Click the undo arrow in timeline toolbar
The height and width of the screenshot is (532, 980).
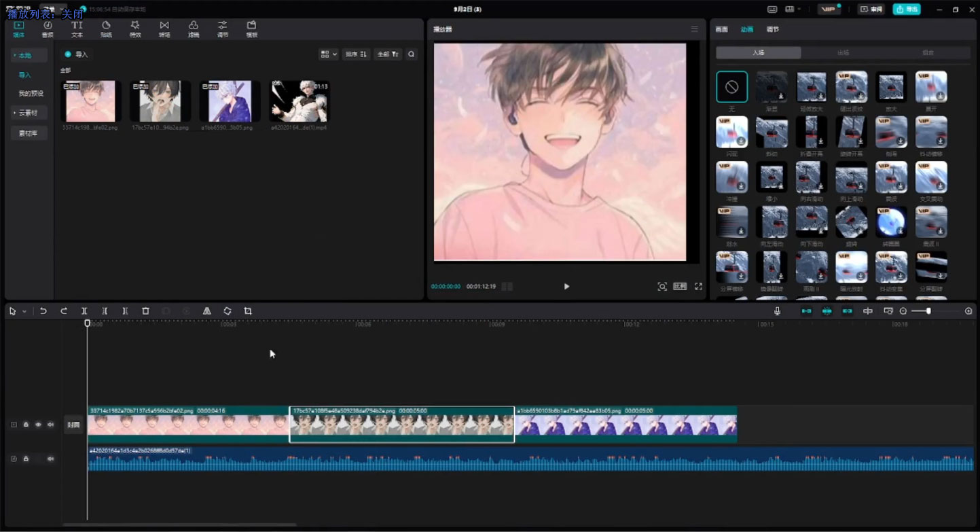43,311
